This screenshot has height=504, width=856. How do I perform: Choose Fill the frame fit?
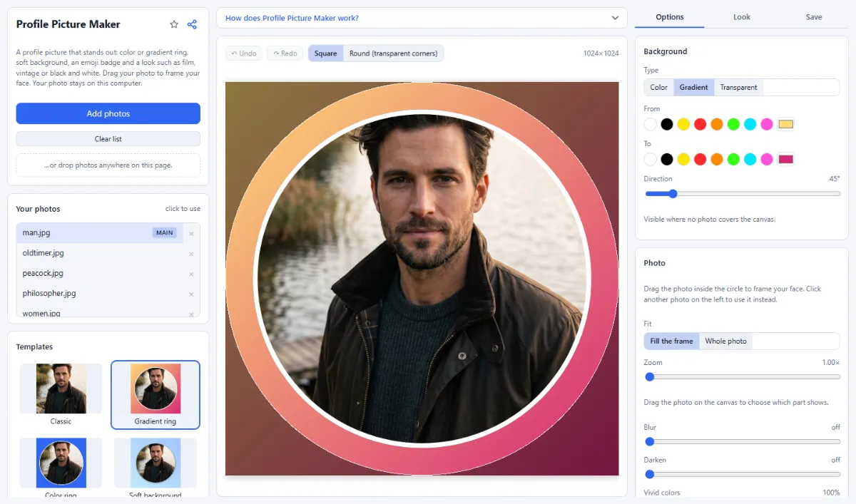click(x=671, y=341)
